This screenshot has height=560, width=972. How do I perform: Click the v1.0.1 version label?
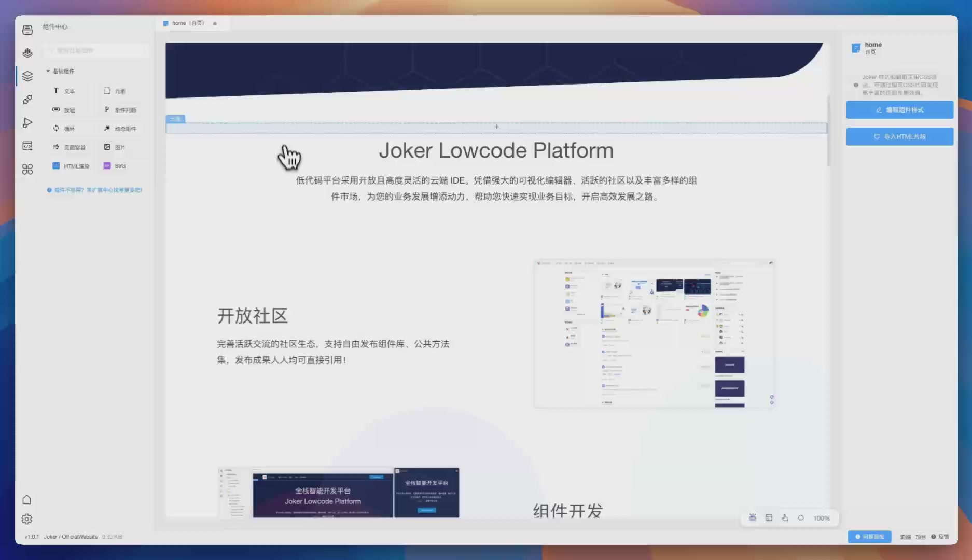pos(32,537)
